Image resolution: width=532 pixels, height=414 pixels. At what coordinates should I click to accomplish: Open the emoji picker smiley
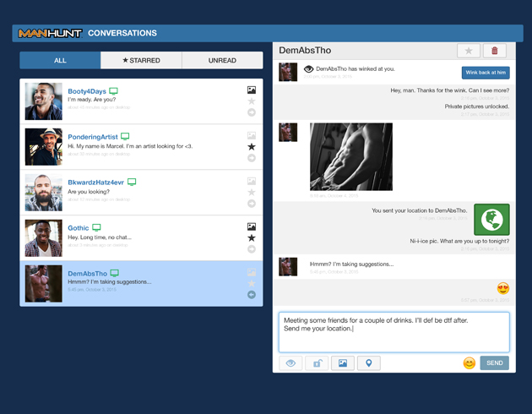click(x=470, y=363)
